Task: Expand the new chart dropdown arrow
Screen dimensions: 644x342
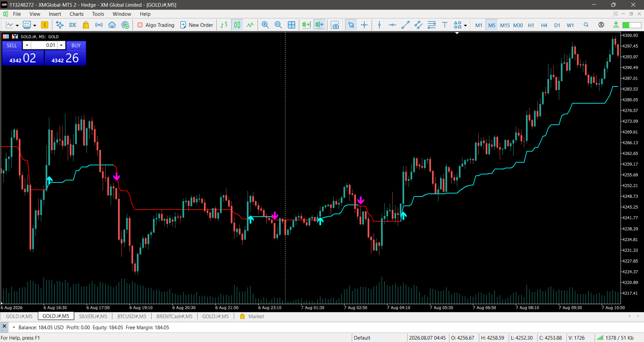Action: coord(17,25)
